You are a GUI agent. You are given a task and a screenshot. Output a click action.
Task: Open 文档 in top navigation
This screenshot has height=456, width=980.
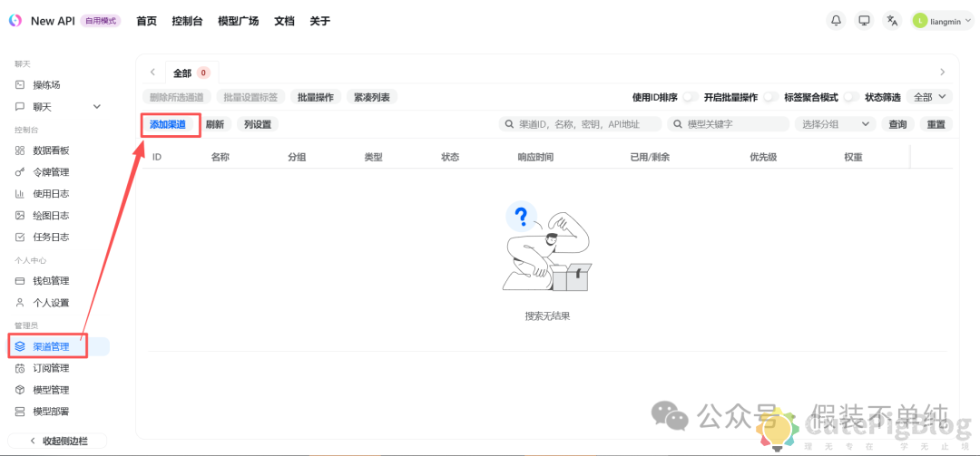tap(284, 21)
